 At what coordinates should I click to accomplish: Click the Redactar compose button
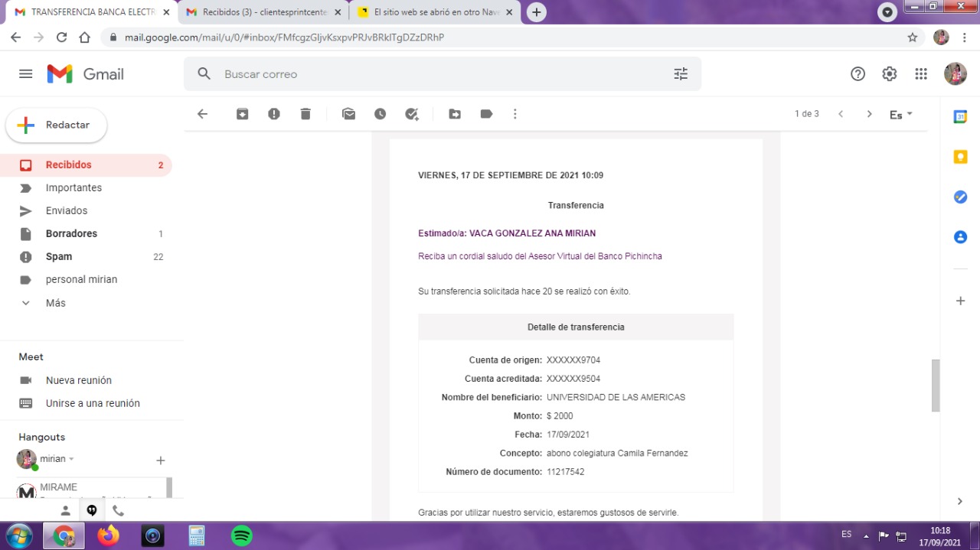coord(57,125)
